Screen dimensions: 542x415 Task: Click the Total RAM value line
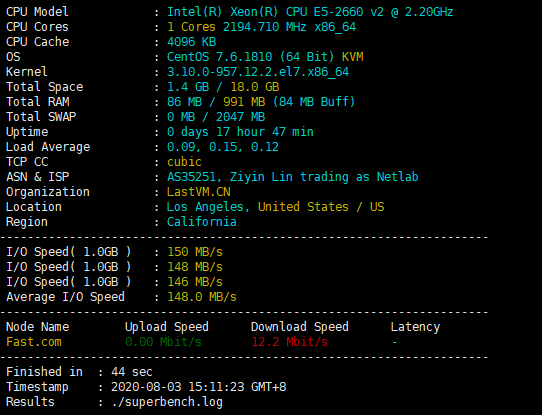point(261,102)
